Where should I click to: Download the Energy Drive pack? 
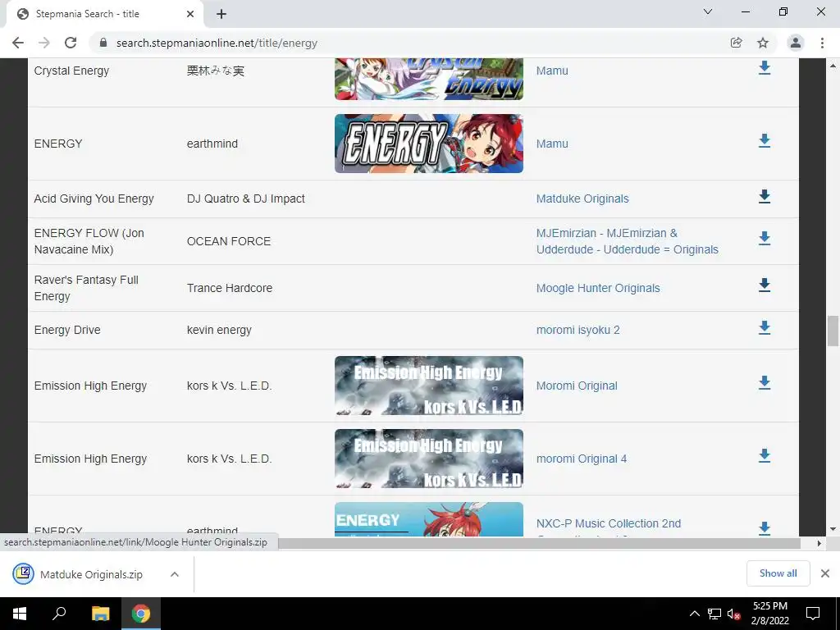pyautogui.click(x=765, y=327)
